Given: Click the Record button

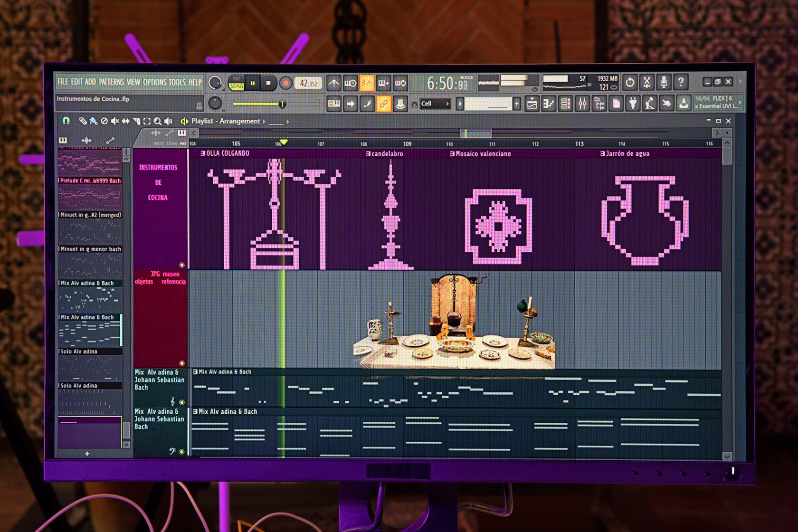Looking at the screenshot, I should click(x=285, y=83).
